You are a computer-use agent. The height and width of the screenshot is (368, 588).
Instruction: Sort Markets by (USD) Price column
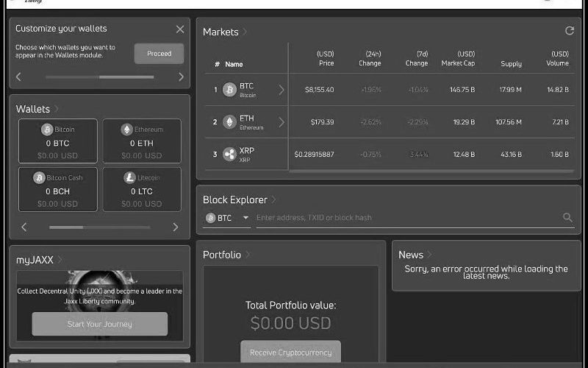[325, 59]
